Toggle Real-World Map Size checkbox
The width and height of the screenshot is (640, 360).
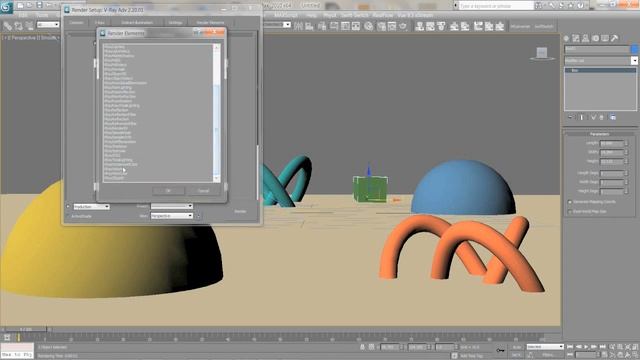(x=570, y=211)
